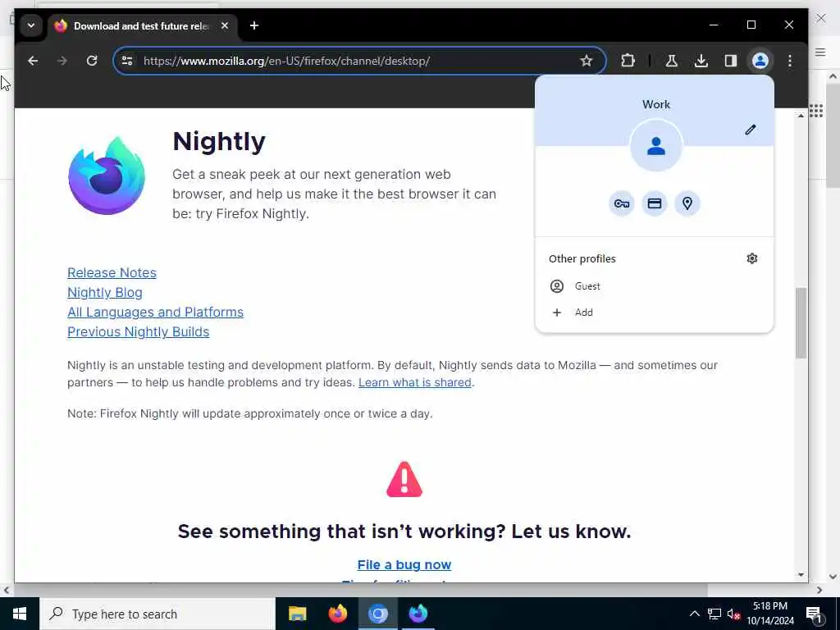Open payment methods card icon
The image size is (840, 630).
point(655,203)
